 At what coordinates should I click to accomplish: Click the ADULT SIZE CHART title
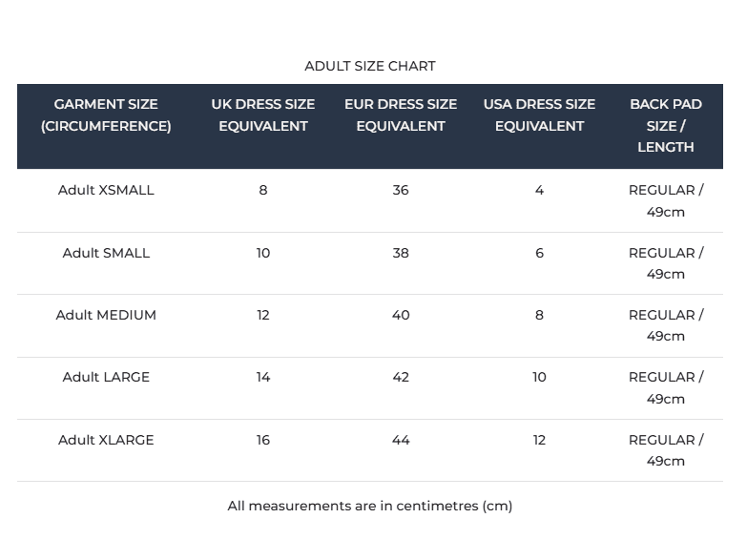[370, 66]
